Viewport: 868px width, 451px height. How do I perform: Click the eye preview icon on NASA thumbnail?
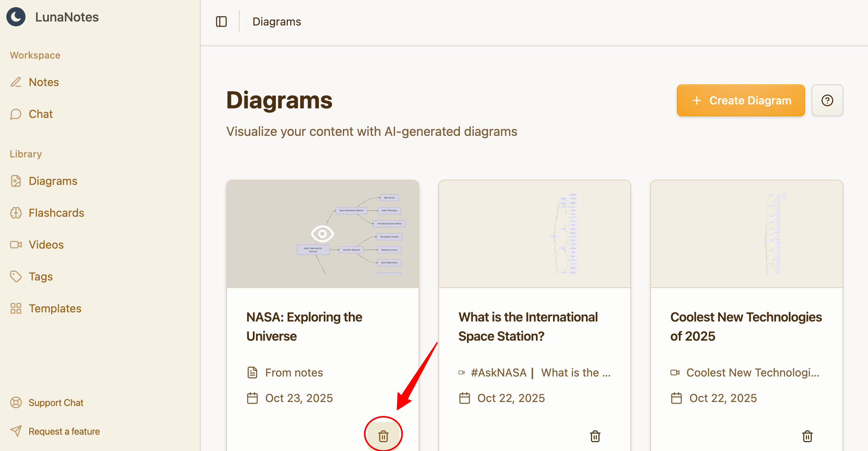click(x=322, y=234)
